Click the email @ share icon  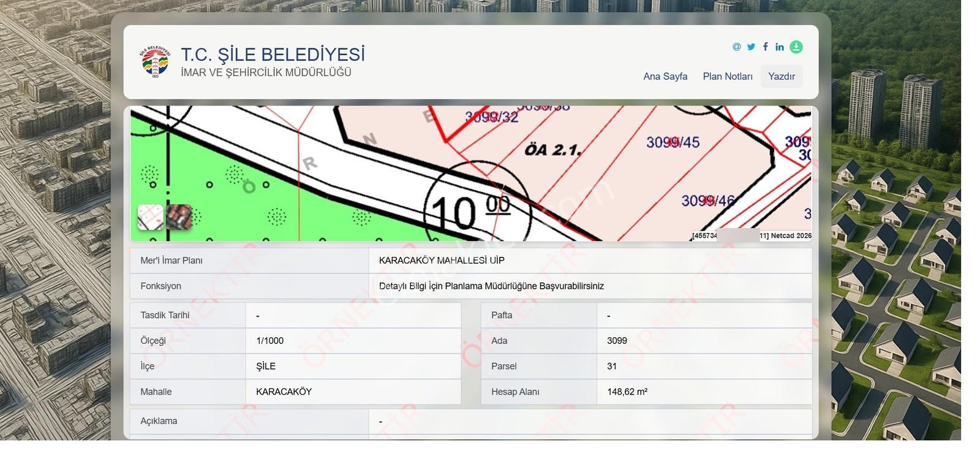[736, 47]
